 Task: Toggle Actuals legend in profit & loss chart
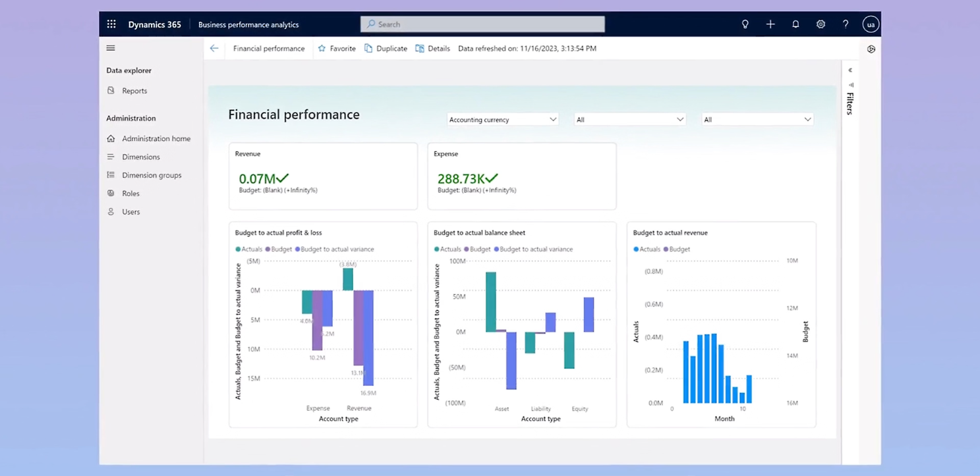coord(249,249)
